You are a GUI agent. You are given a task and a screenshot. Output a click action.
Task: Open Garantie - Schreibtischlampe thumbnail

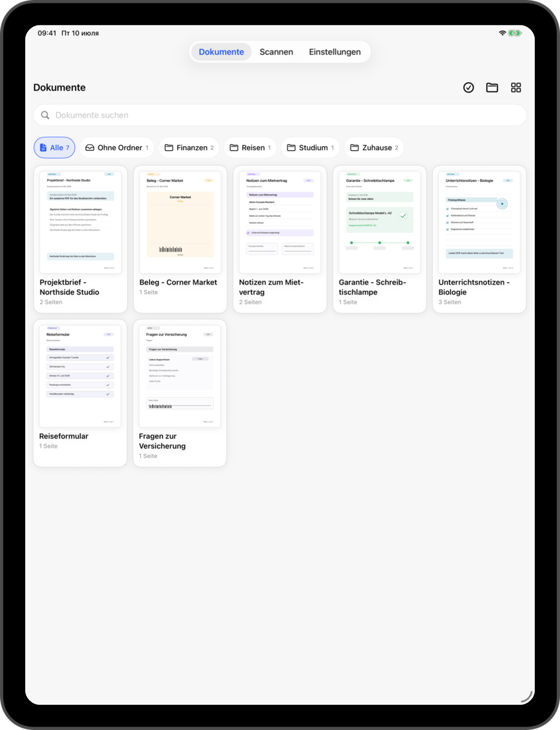click(380, 222)
